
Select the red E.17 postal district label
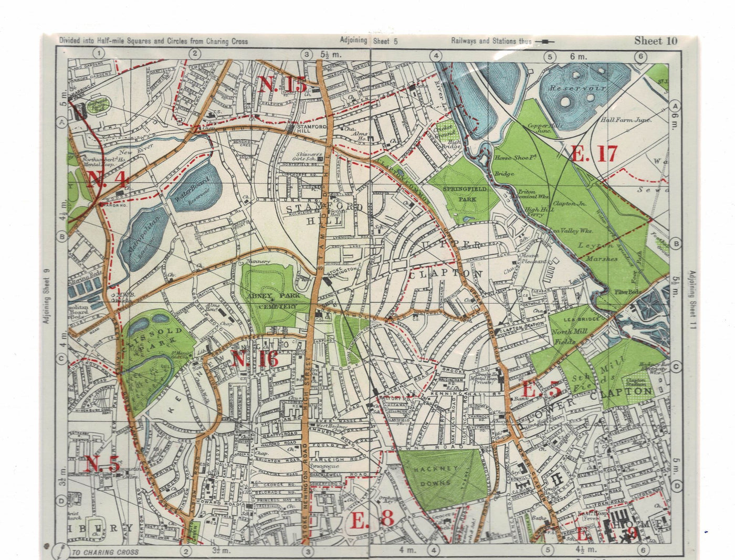pos(593,154)
